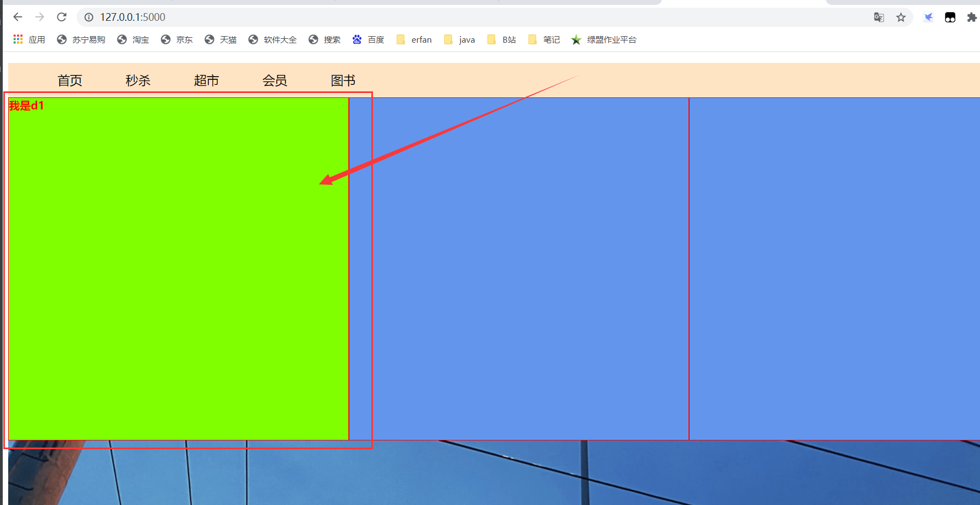Switch to the 图书 navigation item
The width and height of the screenshot is (980, 505).
coord(343,80)
